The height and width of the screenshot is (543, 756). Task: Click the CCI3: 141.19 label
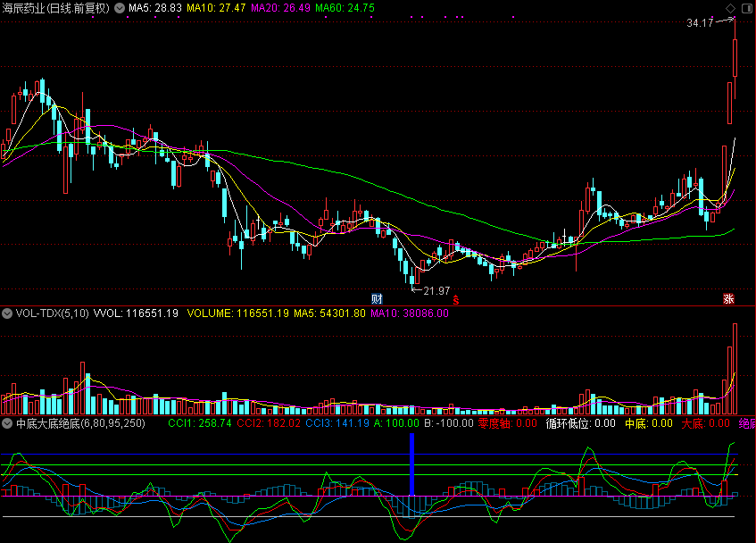[x=337, y=423]
